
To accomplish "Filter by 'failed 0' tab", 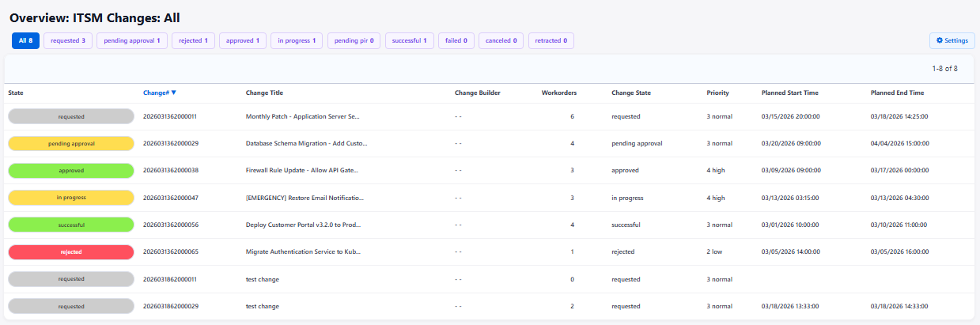I will click(x=456, y=40).
